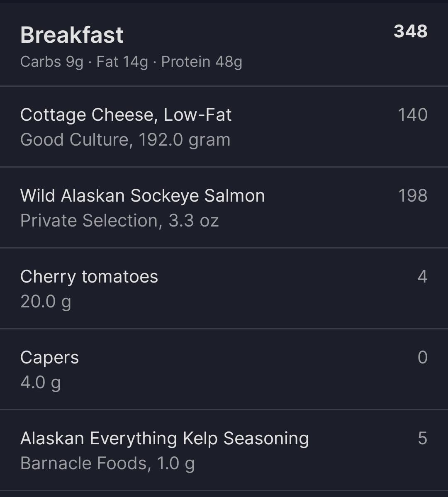This screenshot has height=497, width=448.
Task: Select the 0 calorie value for capers
Action: tap(423, 358)
